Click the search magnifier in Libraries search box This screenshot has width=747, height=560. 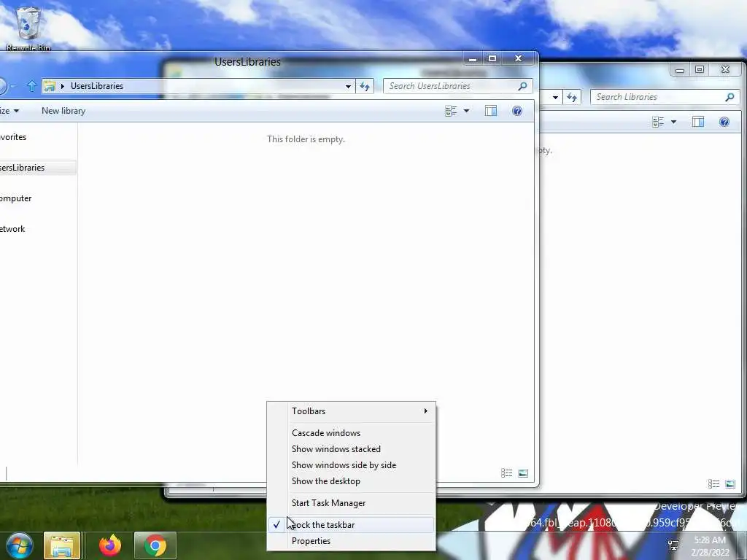coord(729,97)
